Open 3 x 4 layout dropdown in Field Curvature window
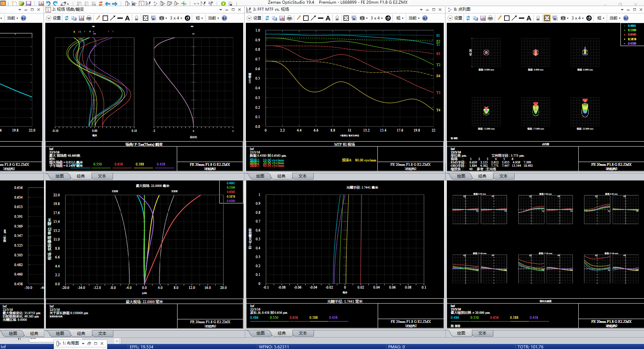Image resolution: width=644 pixels, height=349 pixels. click(x=176, y=18)
